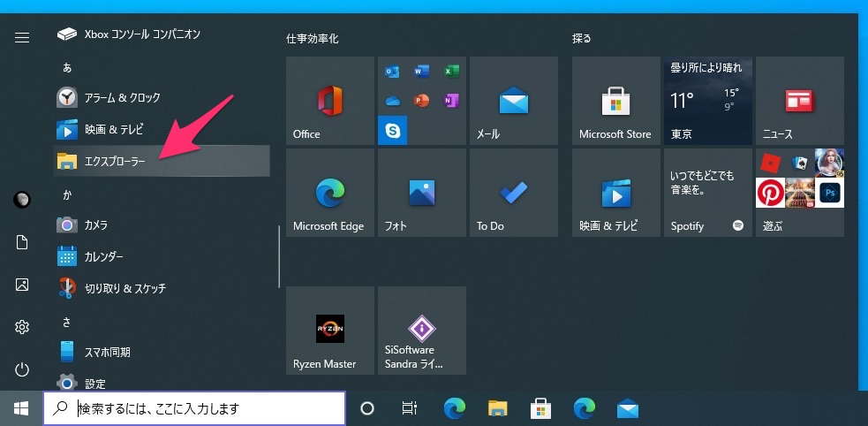Click the Skype icon in the Office folder tile
The height and width of the screenshot is (426, 868).
[x=392, y=130]
